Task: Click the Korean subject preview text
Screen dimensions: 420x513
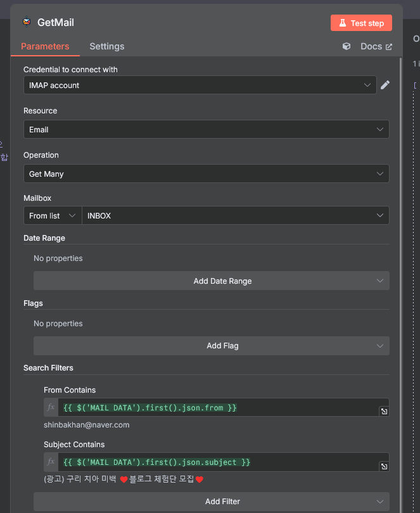Action: (124, 479)
